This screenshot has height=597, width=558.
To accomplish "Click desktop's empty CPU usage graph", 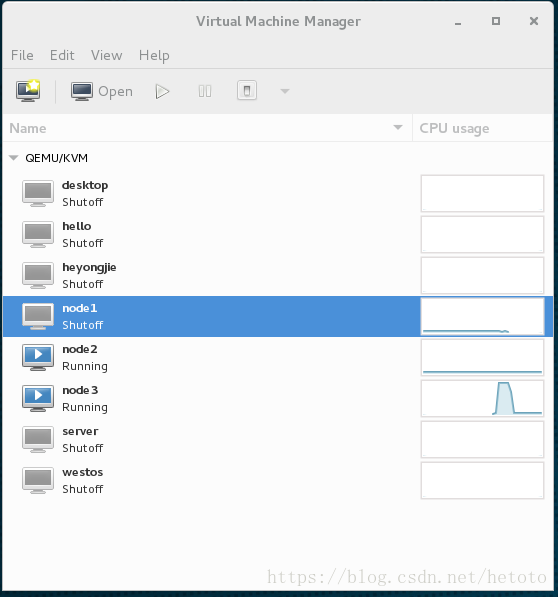I will (482, 193).
